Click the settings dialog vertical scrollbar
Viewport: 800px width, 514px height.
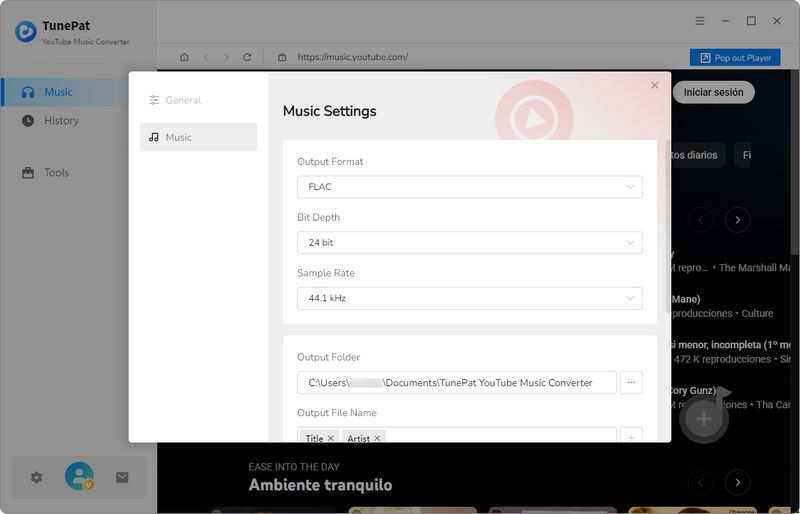668,227
